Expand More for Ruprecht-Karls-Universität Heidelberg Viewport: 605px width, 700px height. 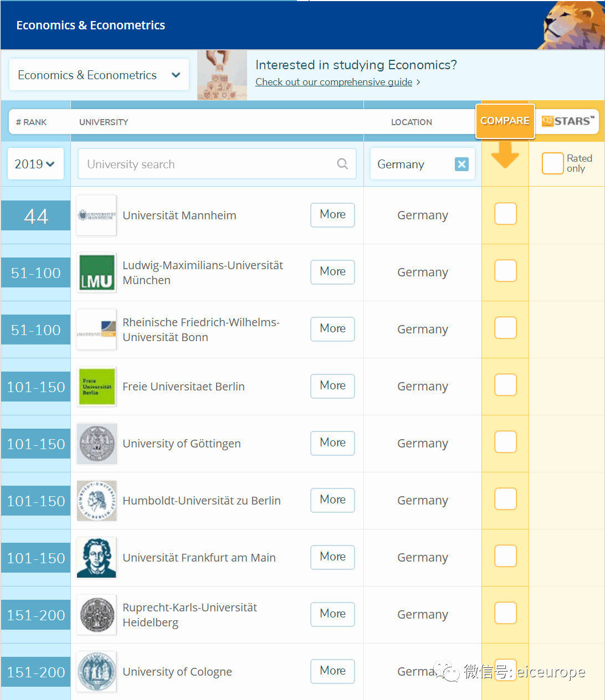click(x=332, y=614)
